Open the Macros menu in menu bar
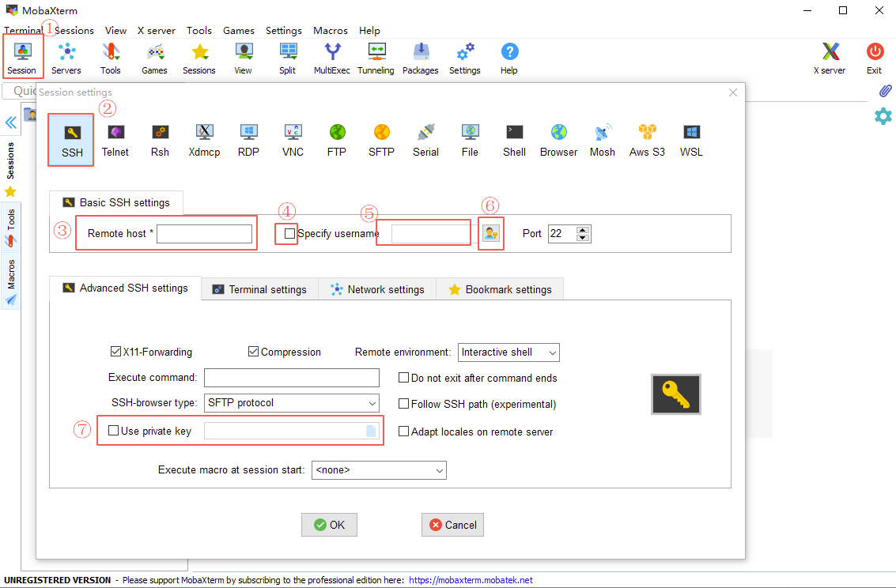The width and height of the screenshot is (896, 588). (x=331, y=31)
